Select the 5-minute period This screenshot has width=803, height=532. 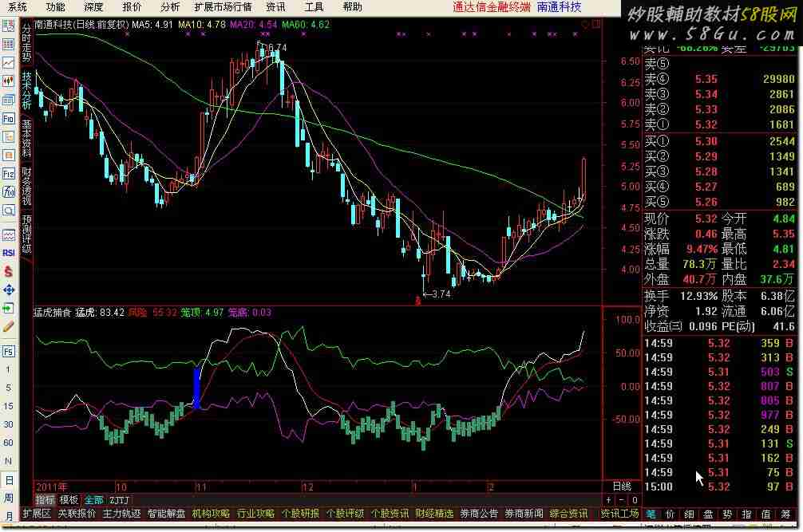(x=8, y=388)
